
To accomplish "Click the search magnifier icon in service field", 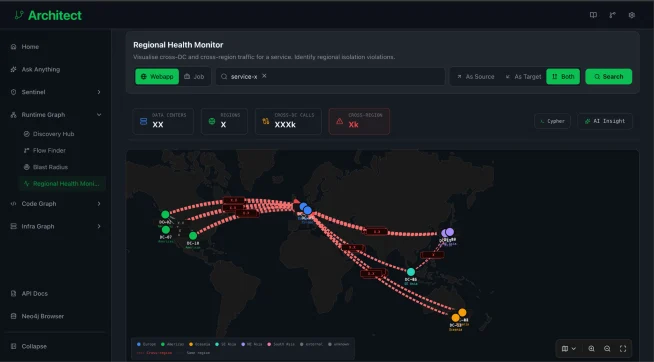I will tap(224, 77).
